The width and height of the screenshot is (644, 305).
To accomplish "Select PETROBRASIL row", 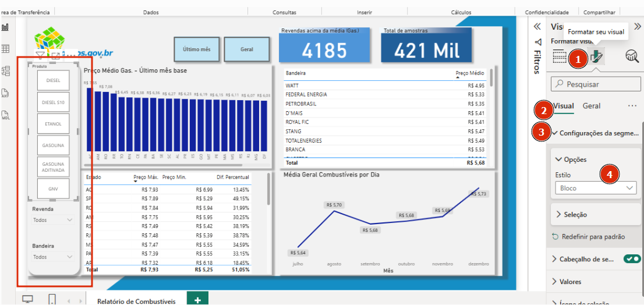I will click(385, 104).
